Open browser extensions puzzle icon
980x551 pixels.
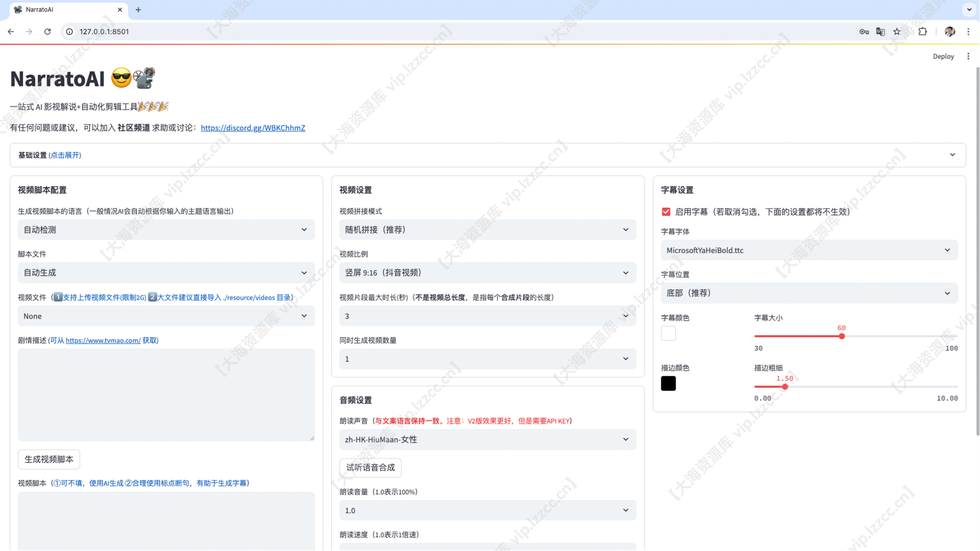922,32
